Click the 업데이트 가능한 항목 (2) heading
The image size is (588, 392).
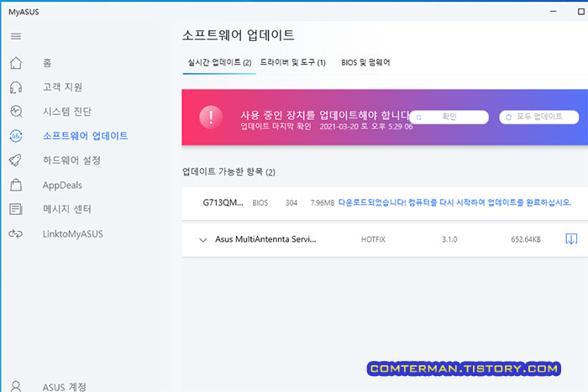coord(228,171)
